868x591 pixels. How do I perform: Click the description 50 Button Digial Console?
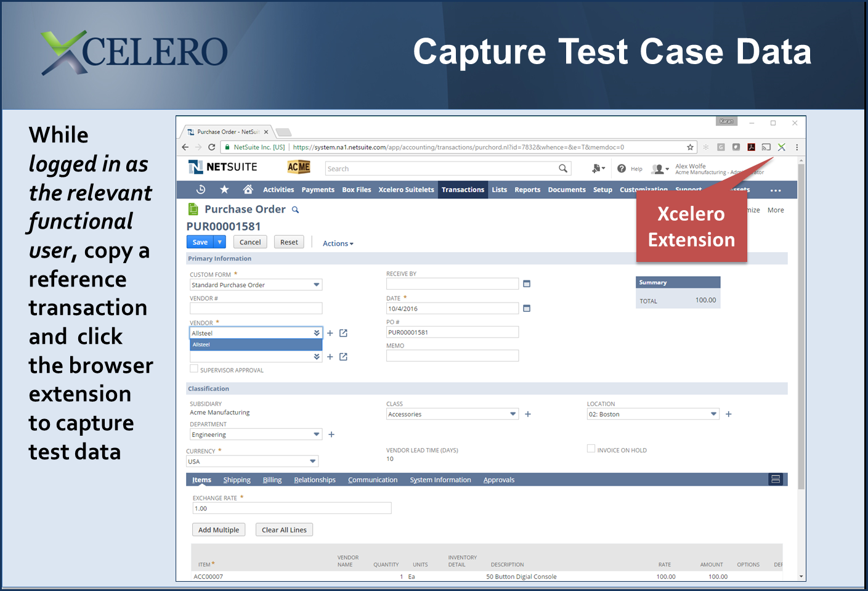(521, 577)
